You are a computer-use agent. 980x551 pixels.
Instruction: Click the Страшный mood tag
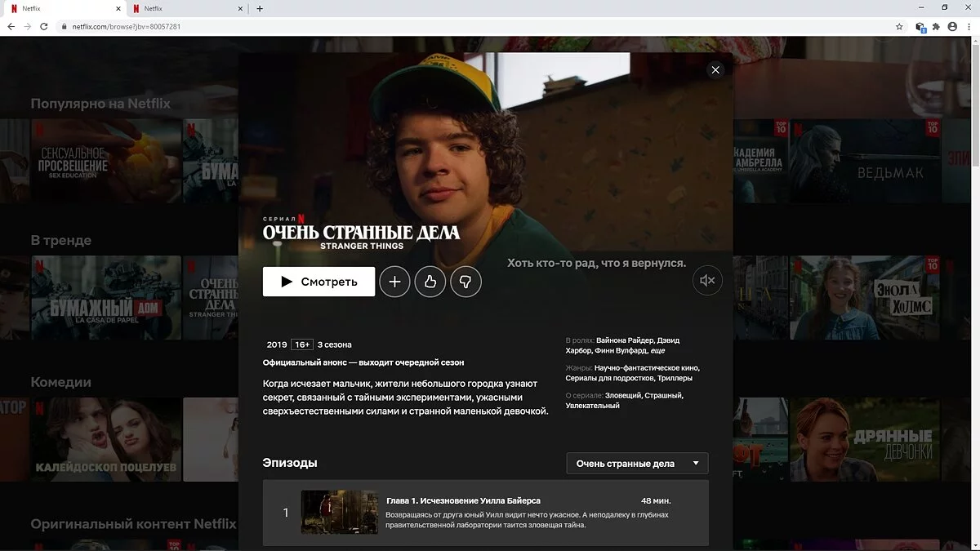pos(663,395)
